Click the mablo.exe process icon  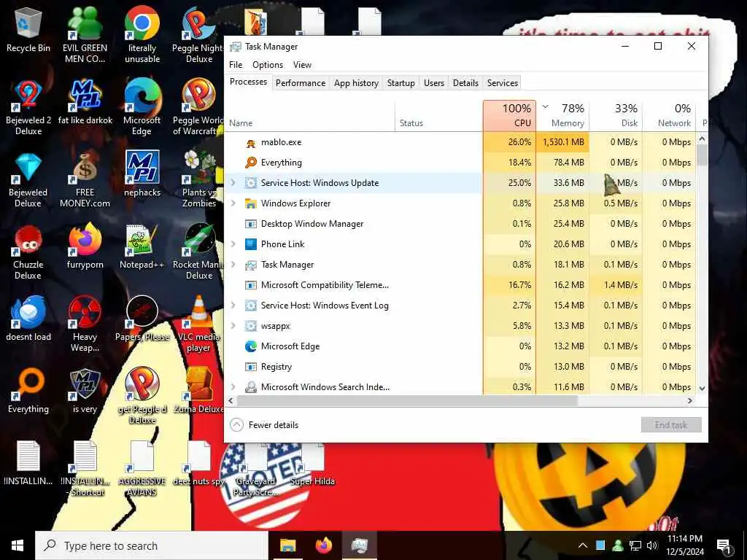[x=251, y=142]
